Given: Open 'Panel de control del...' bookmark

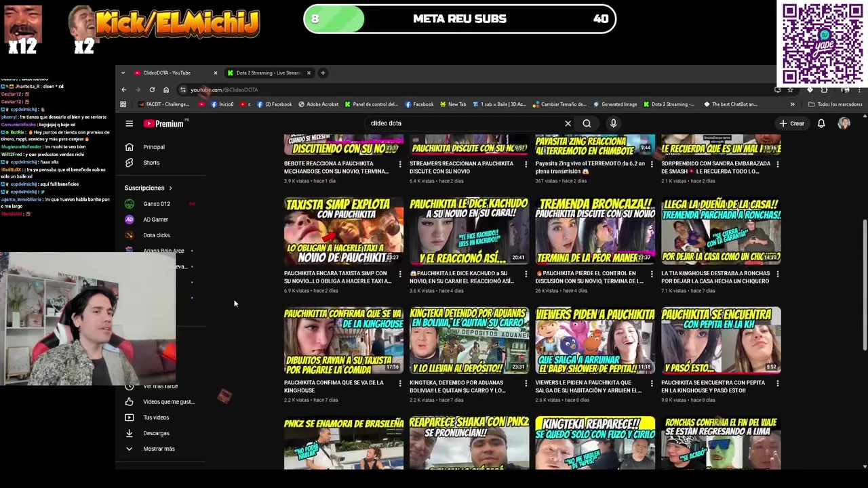Looking at the screenshot, I should click(372, 104).
